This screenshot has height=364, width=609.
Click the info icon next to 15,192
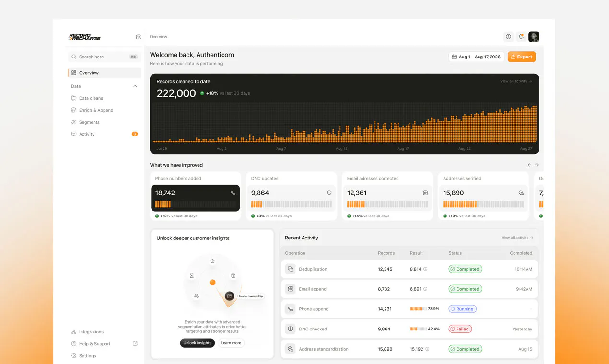coord(427,349)
